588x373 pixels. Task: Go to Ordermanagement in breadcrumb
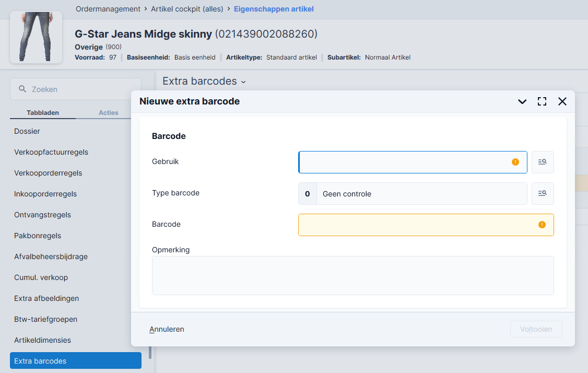[x=108, y=9]
